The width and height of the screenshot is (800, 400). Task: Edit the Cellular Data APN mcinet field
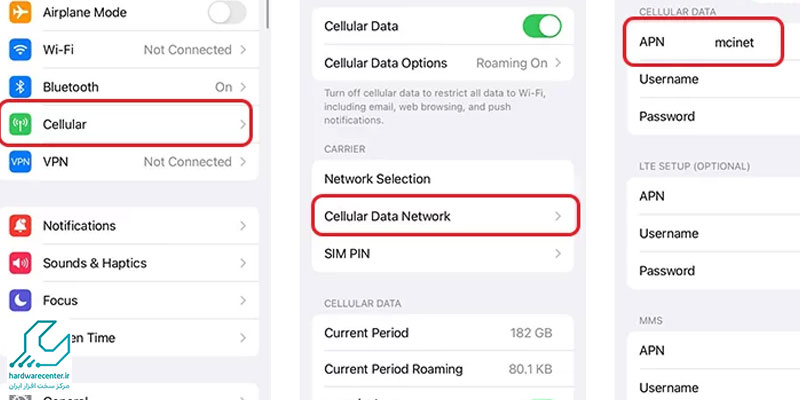pyautogui.click(x=704, y=42)
